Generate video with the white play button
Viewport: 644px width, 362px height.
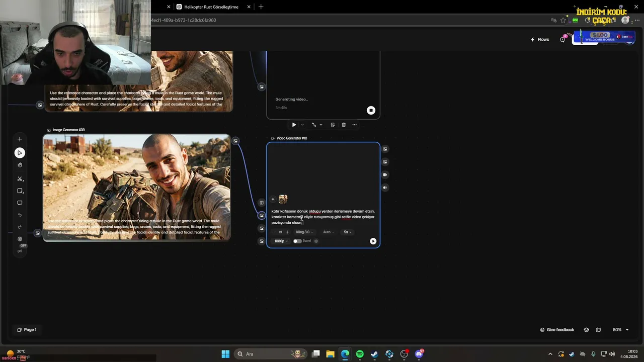373,241
